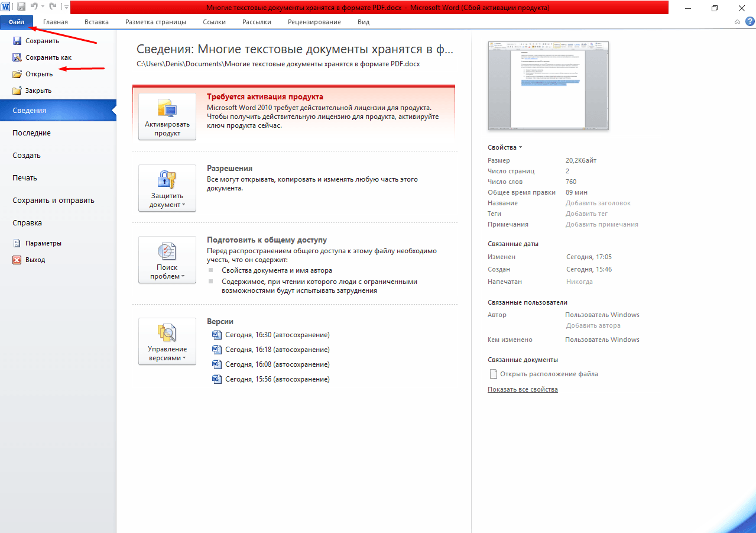Screen dimensions: 756x533
Task: Undo the last action from the title bar
Action: tap(34, 8)
